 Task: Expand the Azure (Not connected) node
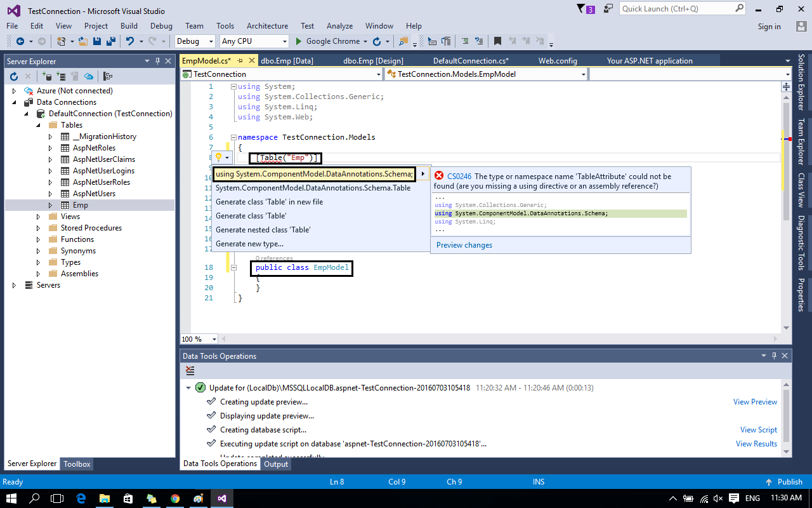point(14,91)
